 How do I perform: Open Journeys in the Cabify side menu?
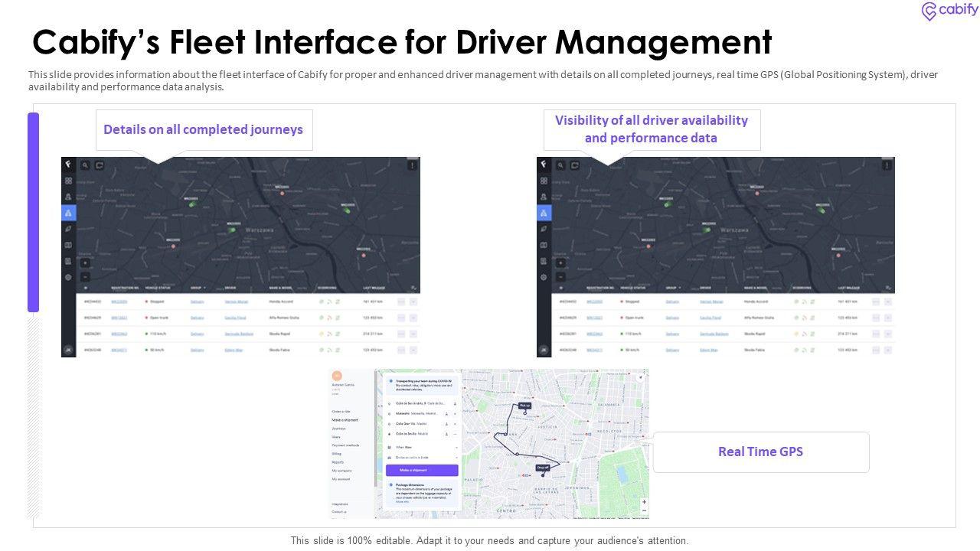click(x=338, y=429)
